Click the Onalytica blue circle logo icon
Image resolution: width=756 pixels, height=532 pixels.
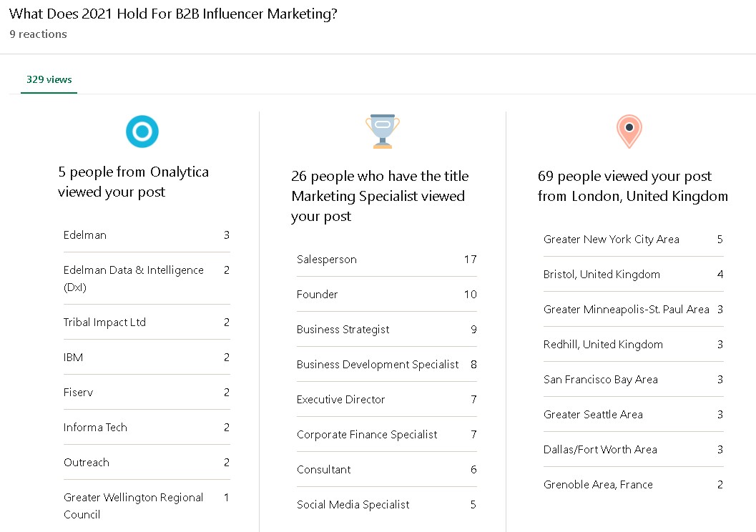(142, 132)
